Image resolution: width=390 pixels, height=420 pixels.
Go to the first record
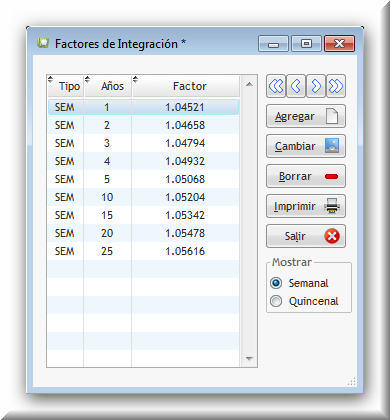pos(276,86)
